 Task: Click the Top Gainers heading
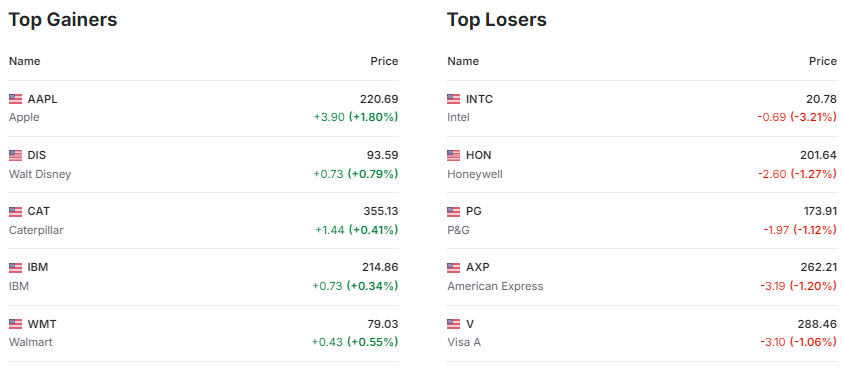pos(63,20)
